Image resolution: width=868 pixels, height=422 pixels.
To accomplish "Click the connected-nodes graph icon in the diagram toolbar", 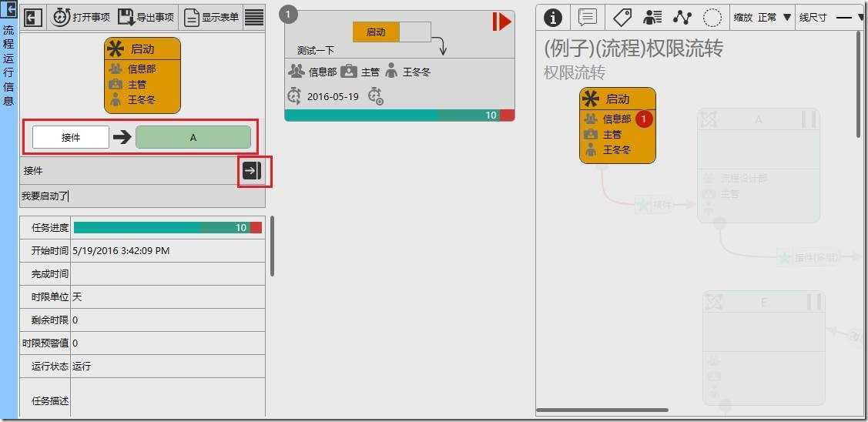I will pos(682,18).
